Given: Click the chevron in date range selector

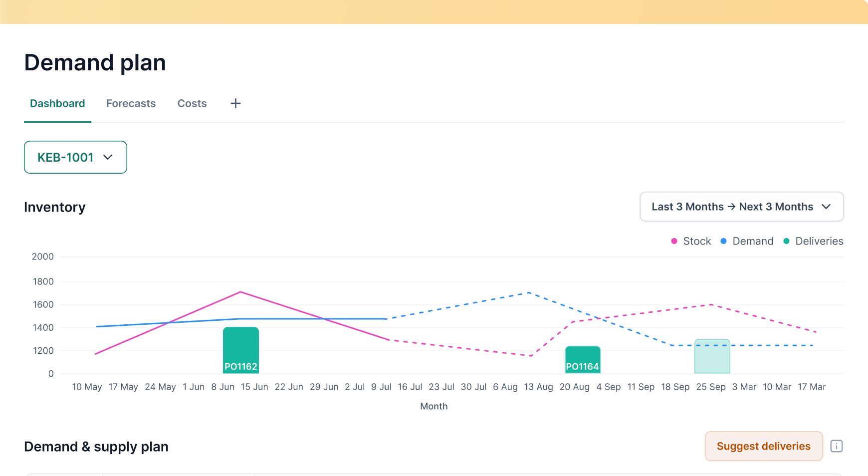Looking at the screenshot, I should point(826,207).
